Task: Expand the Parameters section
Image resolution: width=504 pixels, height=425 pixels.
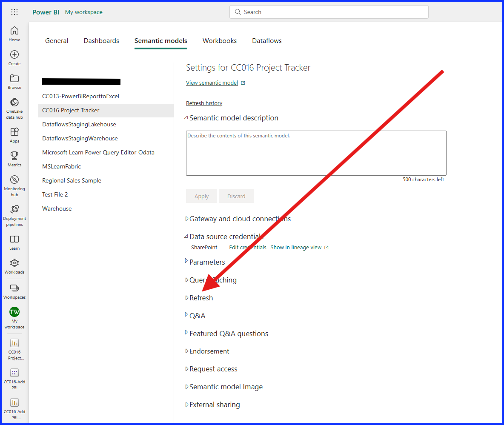Action: (186, 261)
